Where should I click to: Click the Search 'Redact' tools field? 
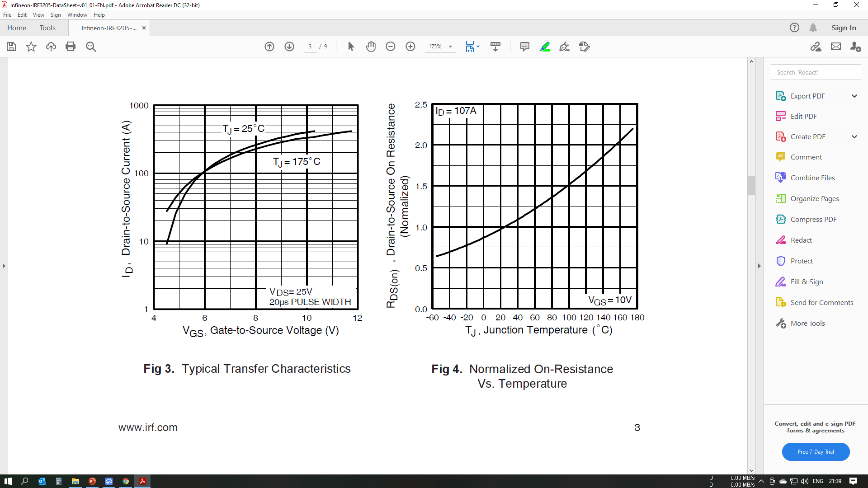click(816, 72)
